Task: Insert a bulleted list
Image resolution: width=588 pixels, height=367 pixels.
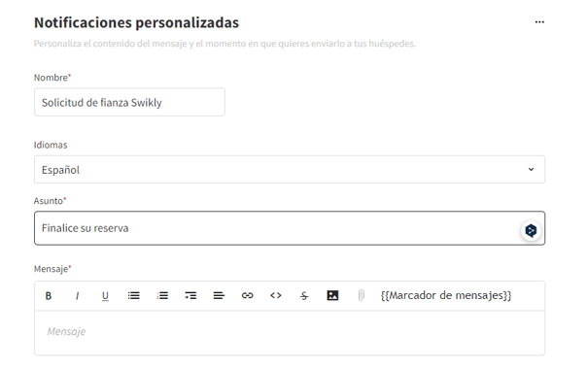Action: click(133, 296)
